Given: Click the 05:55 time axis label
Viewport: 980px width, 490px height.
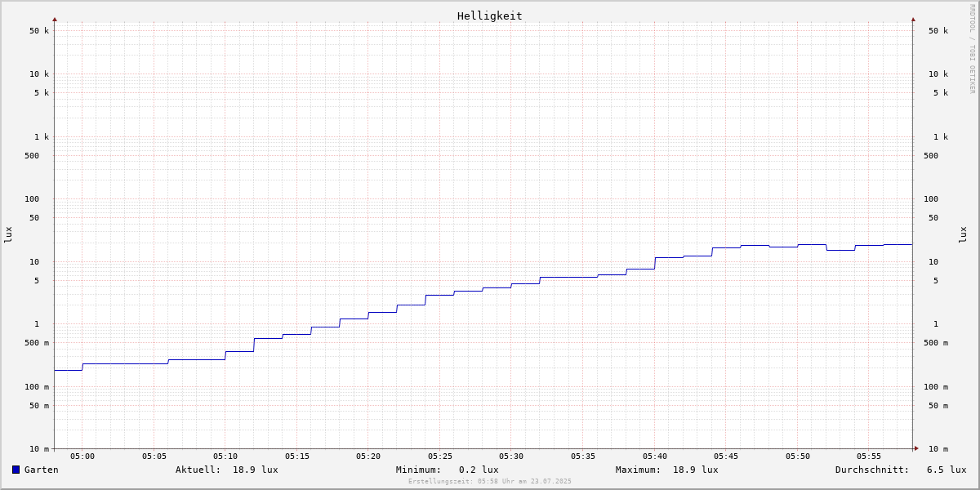Looking at the screenshot, I should pyautogui.click(x=869, y=457).
